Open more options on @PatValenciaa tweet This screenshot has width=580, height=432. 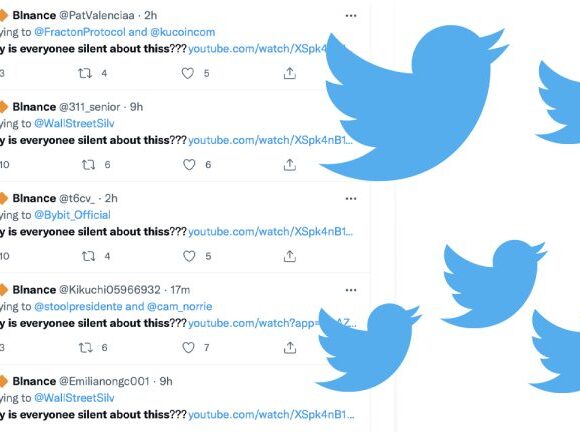351,16
